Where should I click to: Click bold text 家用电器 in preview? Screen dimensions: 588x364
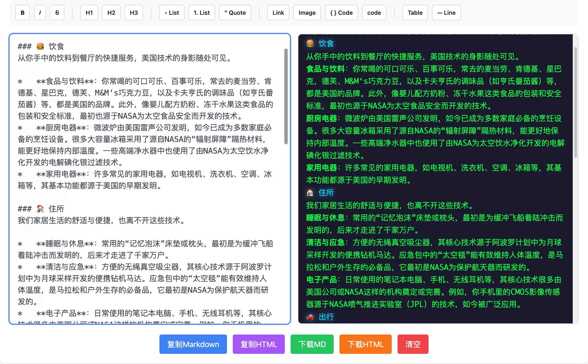(322, 168)
